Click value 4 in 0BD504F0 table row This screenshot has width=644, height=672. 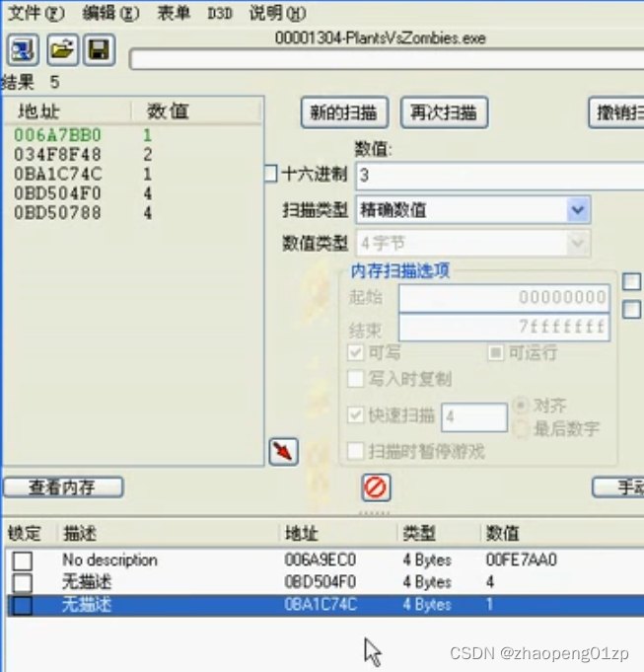pos(490,582)
